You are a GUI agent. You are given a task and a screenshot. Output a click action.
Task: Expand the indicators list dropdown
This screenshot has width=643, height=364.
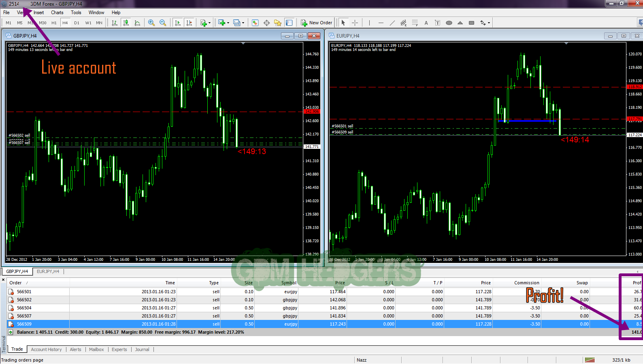(209, 23)
